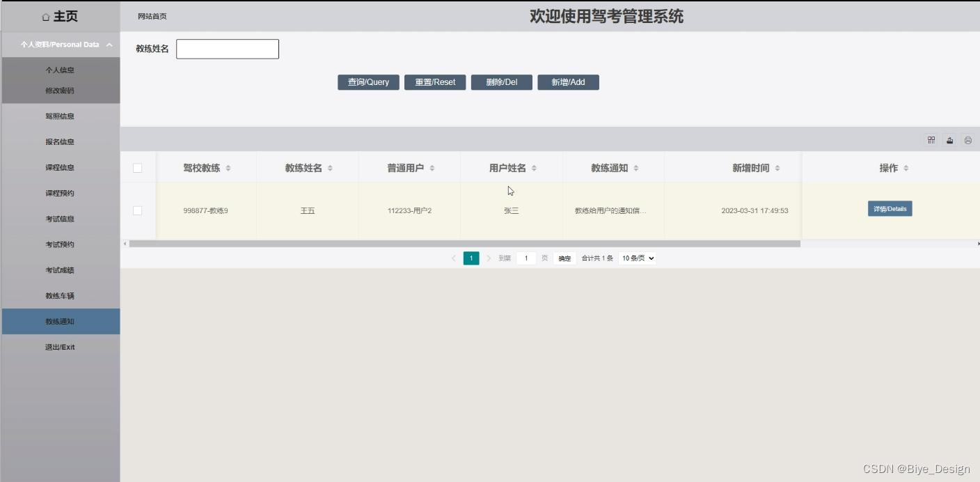Open 个人信息 in the sidebar
The width and height of the screenshot is (980, 482).
60,70
